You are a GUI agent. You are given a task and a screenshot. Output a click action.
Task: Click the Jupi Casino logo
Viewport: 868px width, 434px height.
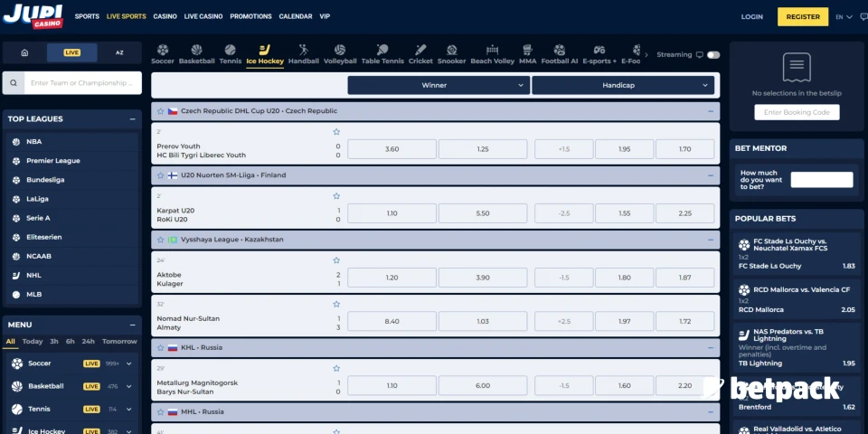click(33, 16)
